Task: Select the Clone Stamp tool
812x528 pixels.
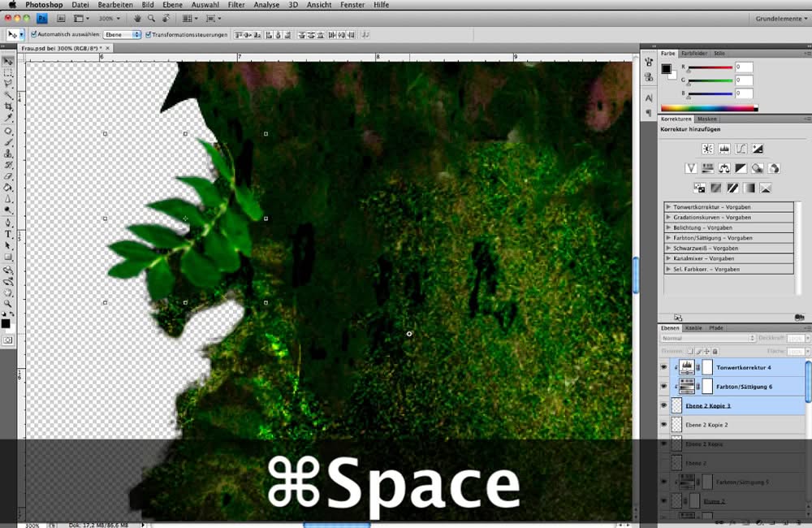Action: 8,154
